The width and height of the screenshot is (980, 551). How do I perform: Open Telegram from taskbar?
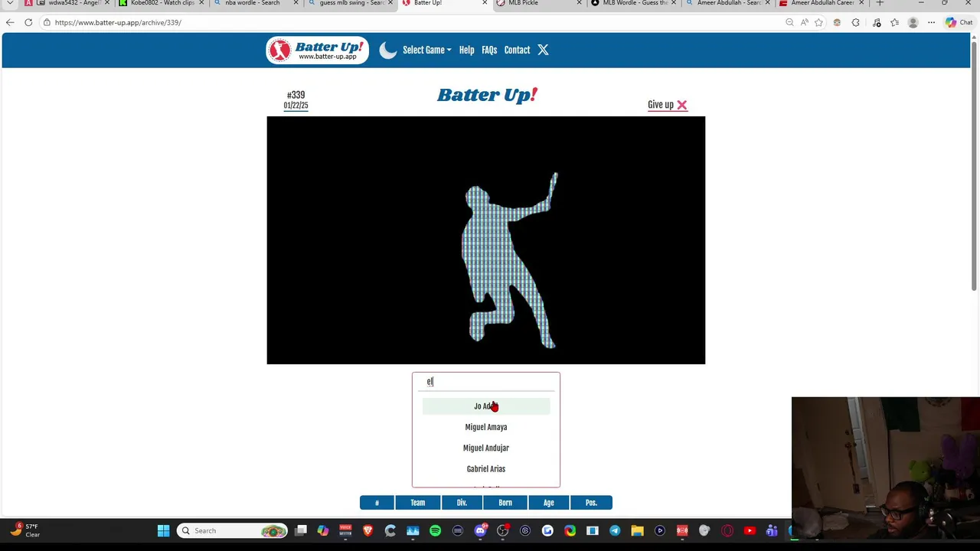coord(615,530)
